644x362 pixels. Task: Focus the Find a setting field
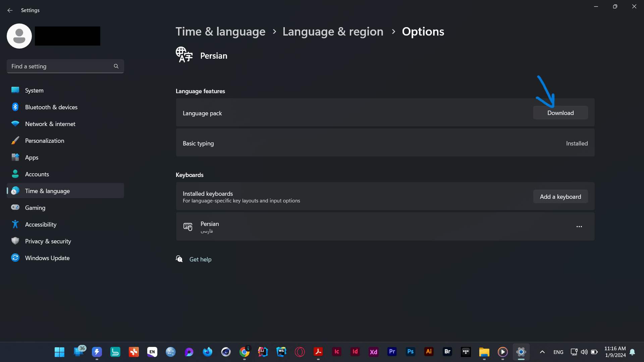pyautogui.click(x=65, y=66)
